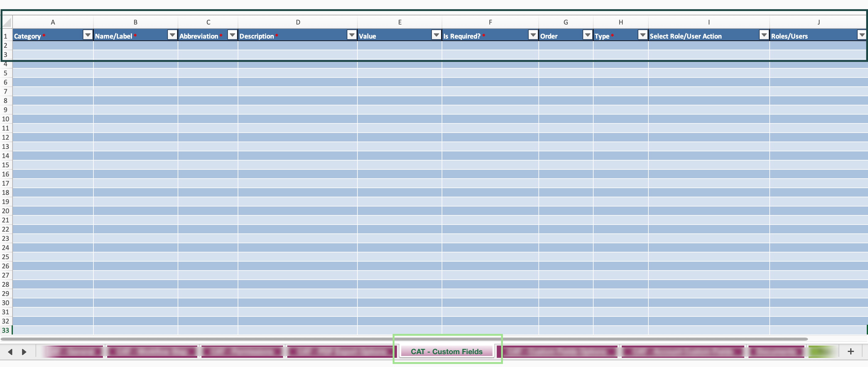
Task: Select column B header
Action: click(135, 22)
